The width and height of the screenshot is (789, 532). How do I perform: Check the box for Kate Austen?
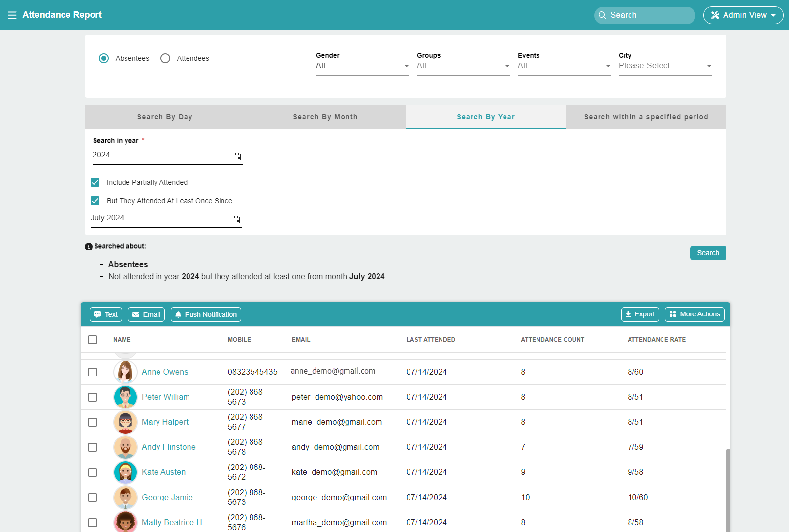pos(93,472)
